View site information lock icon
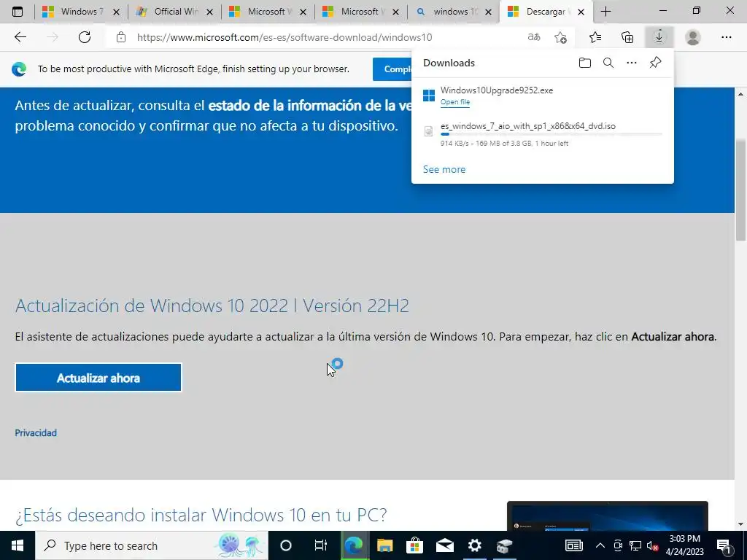The width and height of the screenshot is (747, 560). coord(121,37)
